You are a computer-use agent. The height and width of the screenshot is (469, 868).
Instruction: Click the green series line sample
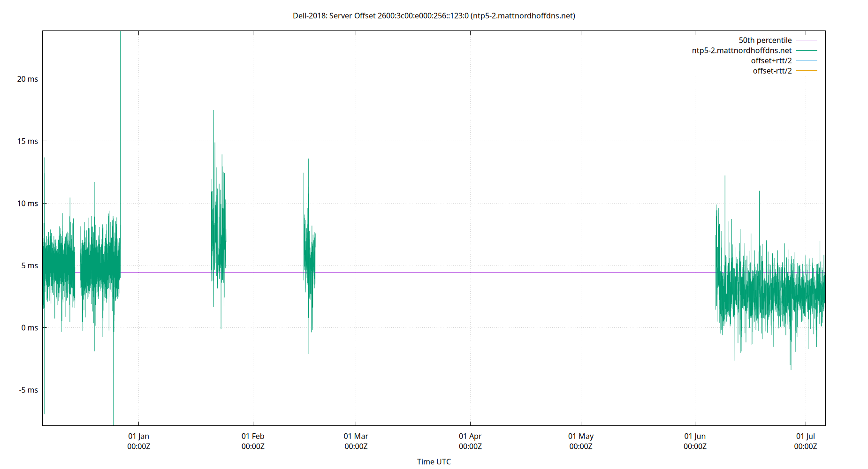click(807, 50)
